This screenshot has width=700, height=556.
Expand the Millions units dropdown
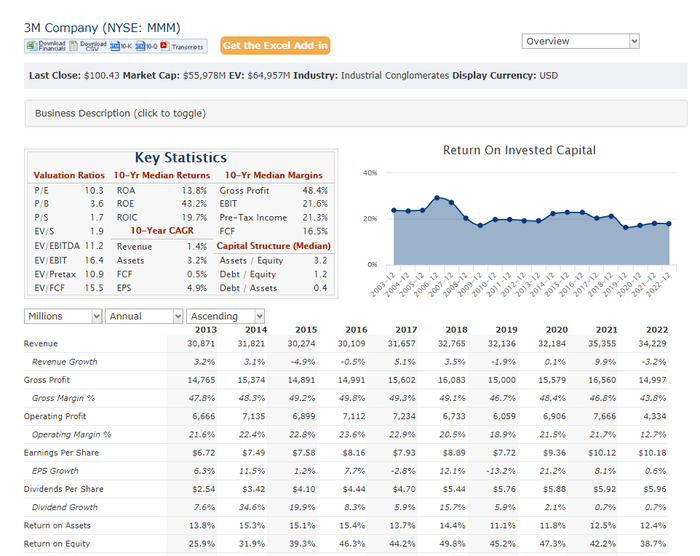coord(63,316)
